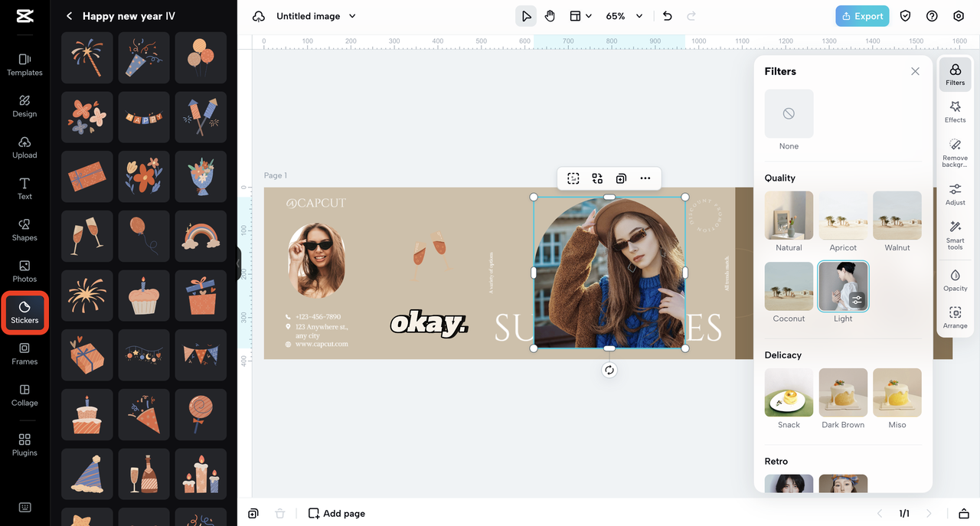This screenshot has height=526, width=980.
Task: Click the replace image icon in floating toolbar
Action: [597, 178]
